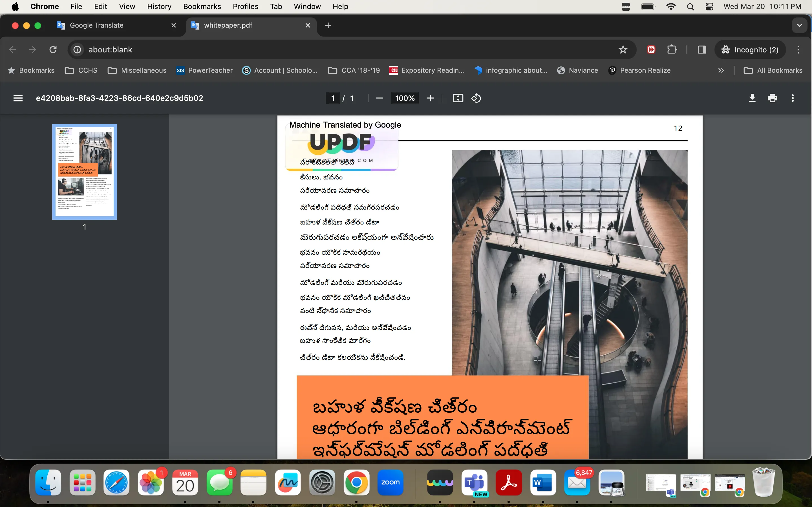812x507 pixels.
Task: Click the zoom out minus button
Action: click(x=379, y=97)
